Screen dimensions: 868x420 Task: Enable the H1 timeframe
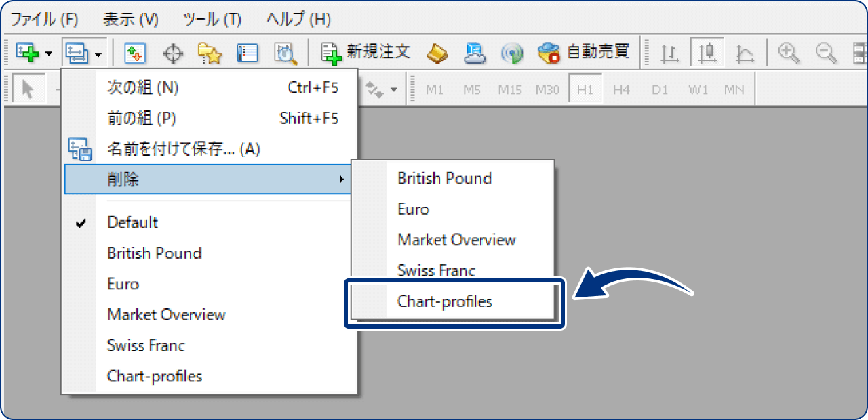point(585,89)
